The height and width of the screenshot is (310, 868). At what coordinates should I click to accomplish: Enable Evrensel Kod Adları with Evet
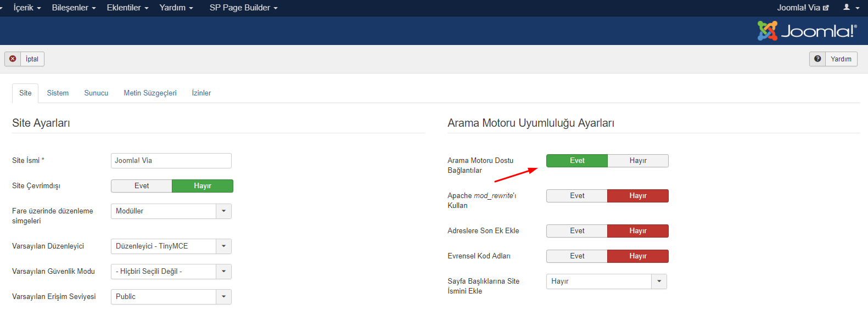576,256
